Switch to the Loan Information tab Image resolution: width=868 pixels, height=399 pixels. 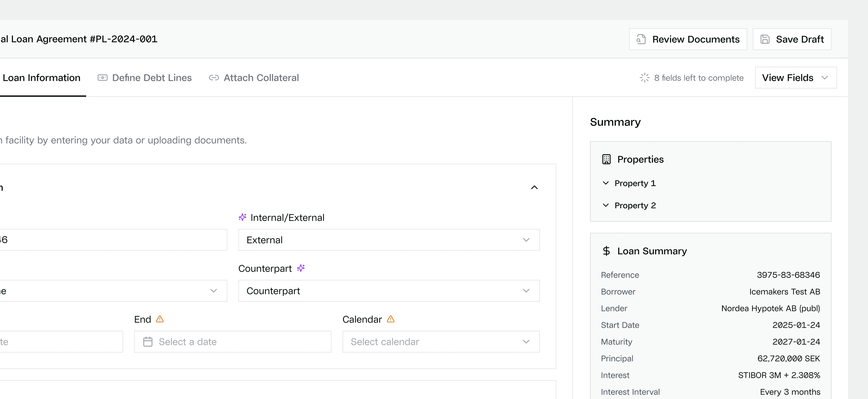41,78
